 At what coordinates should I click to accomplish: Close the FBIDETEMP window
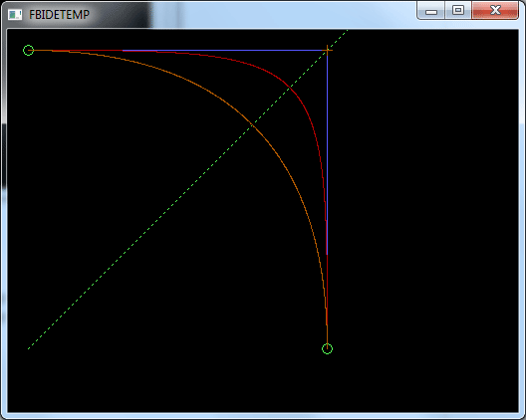[x=495, y=11]
